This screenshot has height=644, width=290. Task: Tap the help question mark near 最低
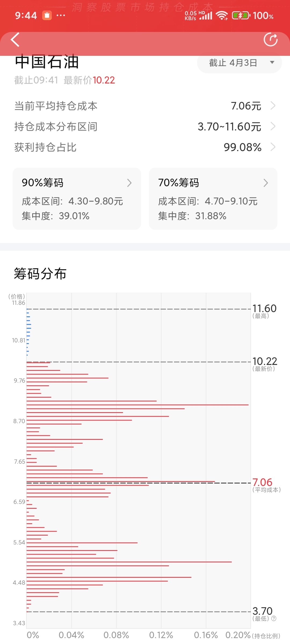(274, 619)
